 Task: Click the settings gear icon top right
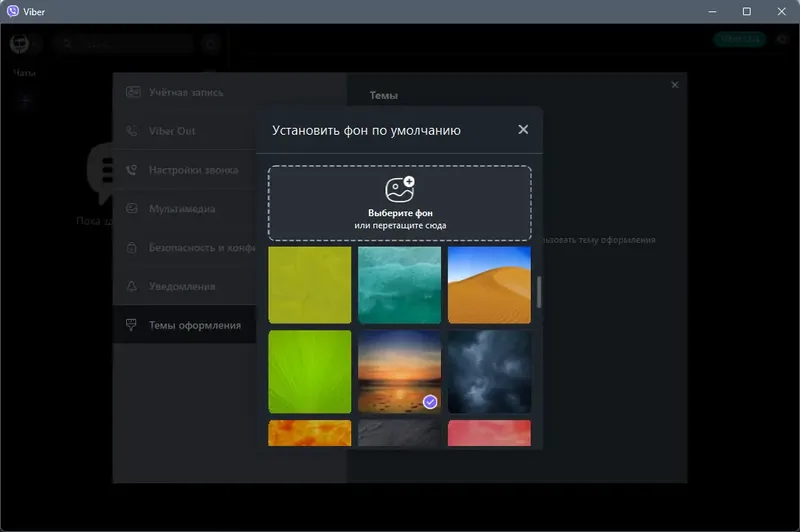(782, 39)
